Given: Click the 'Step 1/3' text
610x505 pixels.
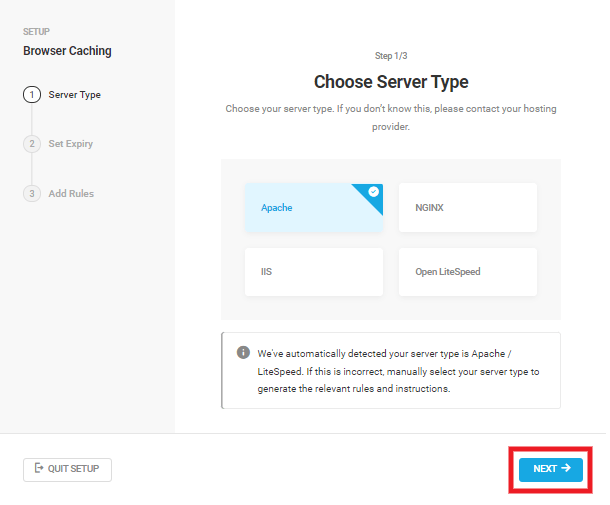Looking at the screenshot, I should (x=391, y=56).
